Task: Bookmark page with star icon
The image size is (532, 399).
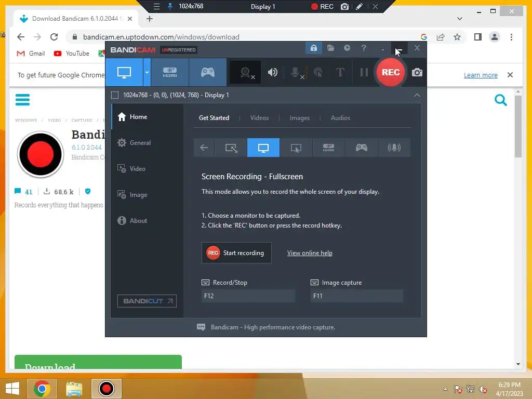Action: 457,37
